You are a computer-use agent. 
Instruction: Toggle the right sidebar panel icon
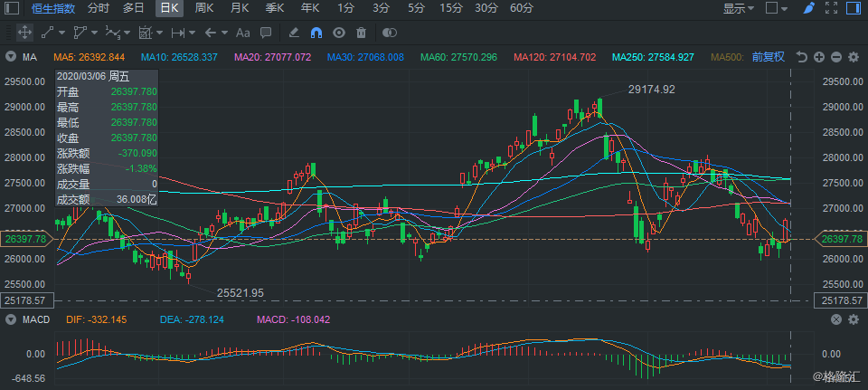click(853, 8)
